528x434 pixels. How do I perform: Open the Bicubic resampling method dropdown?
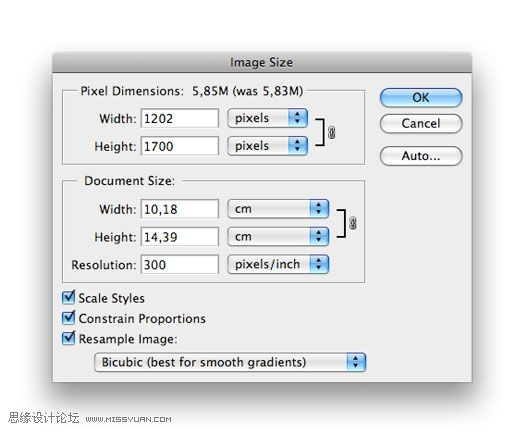click(230, 362)
